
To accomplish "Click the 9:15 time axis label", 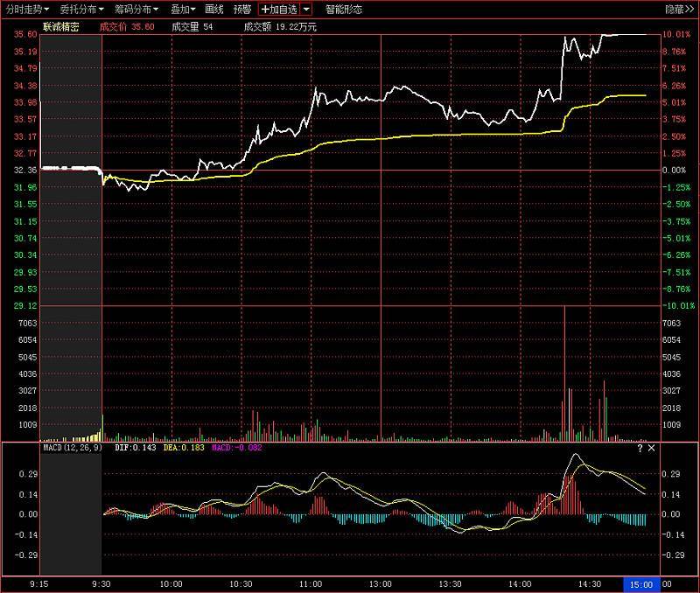I will pos(38,584).
